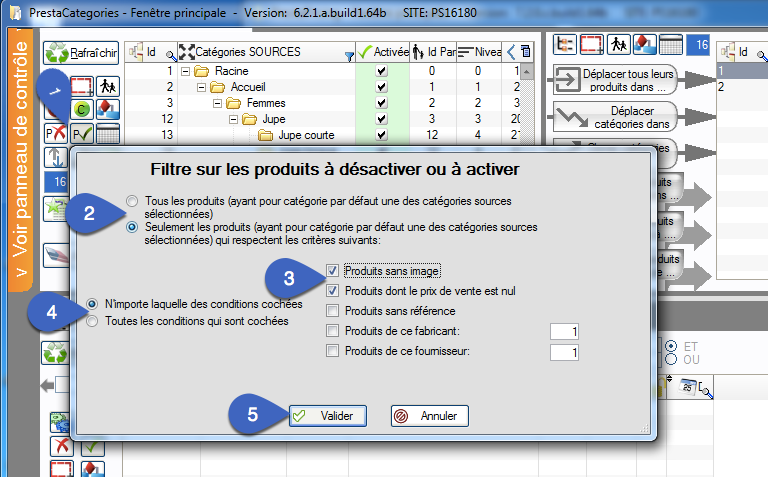Click the blue left chevron in the grid header
The height and width of the screenshot is (477, 768).
pos(511,51)
